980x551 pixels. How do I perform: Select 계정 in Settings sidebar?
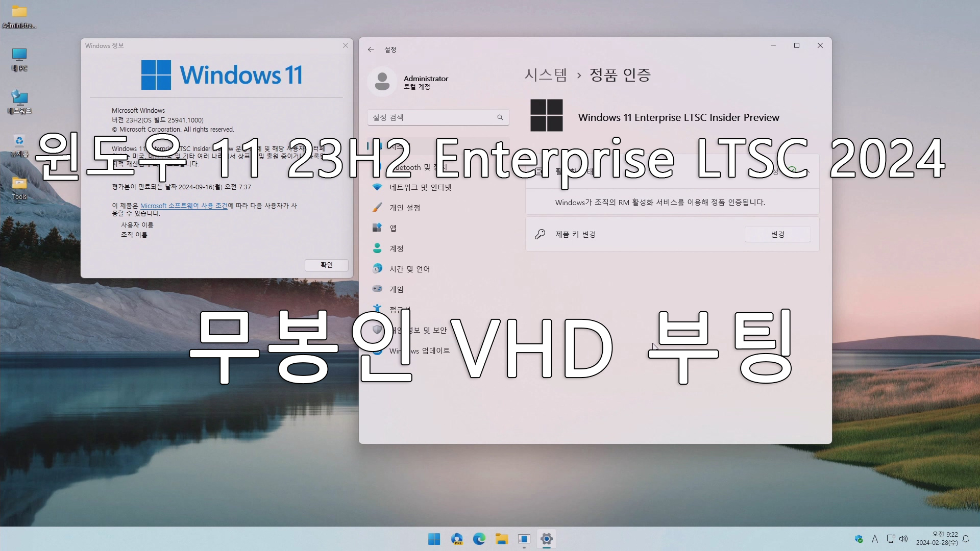point(438,248)
